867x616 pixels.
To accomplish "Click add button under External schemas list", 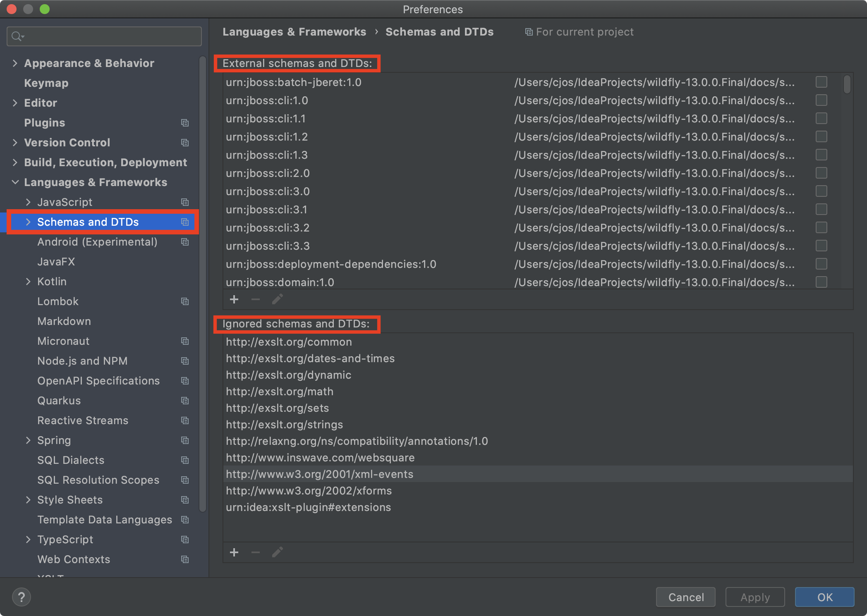I will pyautogui.click(x=234, y=299).
